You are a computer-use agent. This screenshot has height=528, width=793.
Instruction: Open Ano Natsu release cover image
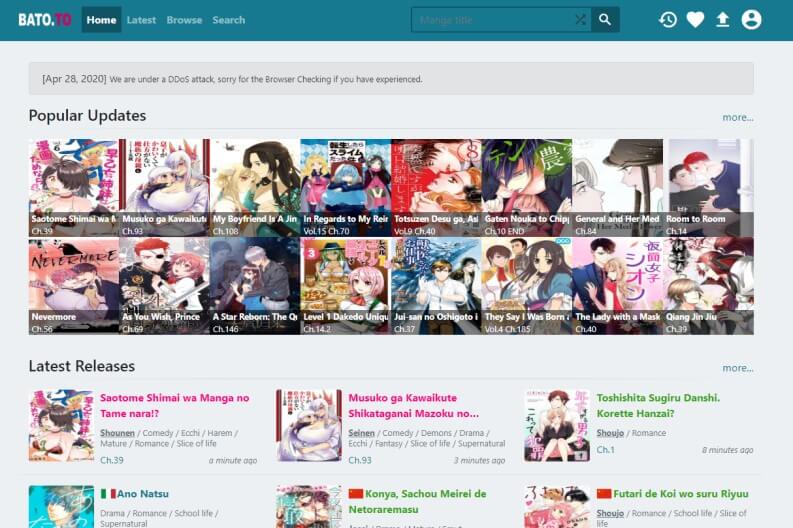(x=61, y=507)
